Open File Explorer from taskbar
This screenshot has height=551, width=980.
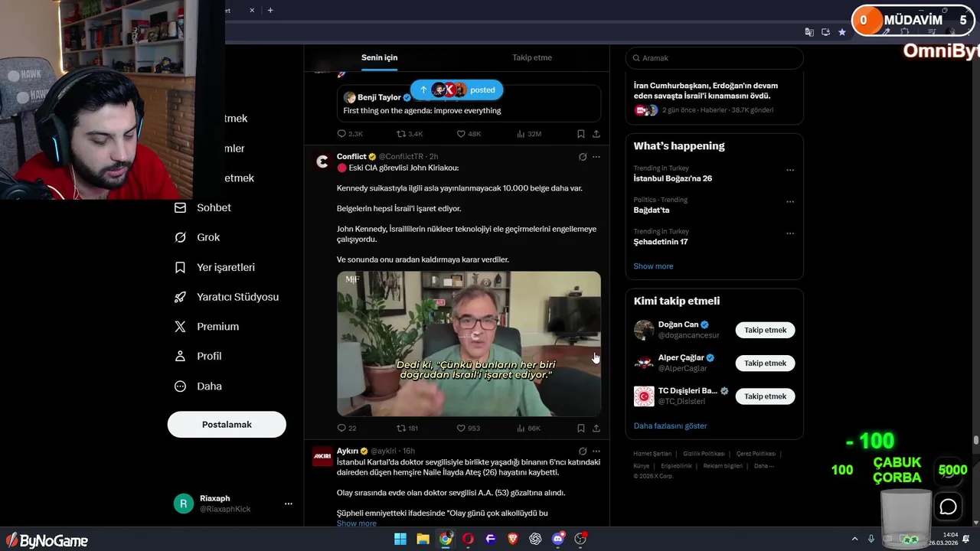pyautogui.click(x=423, y=539)
